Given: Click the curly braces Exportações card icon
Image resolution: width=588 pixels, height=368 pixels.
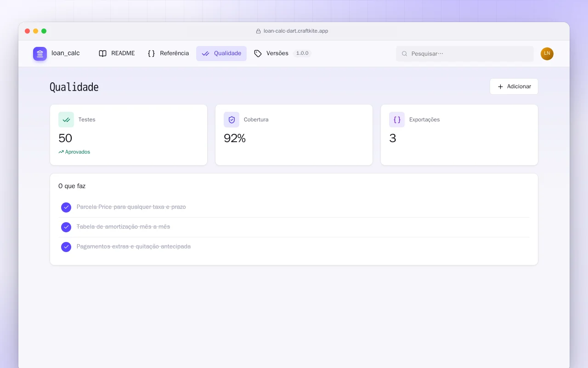Looking at the screenshot, I should point(397,120).
